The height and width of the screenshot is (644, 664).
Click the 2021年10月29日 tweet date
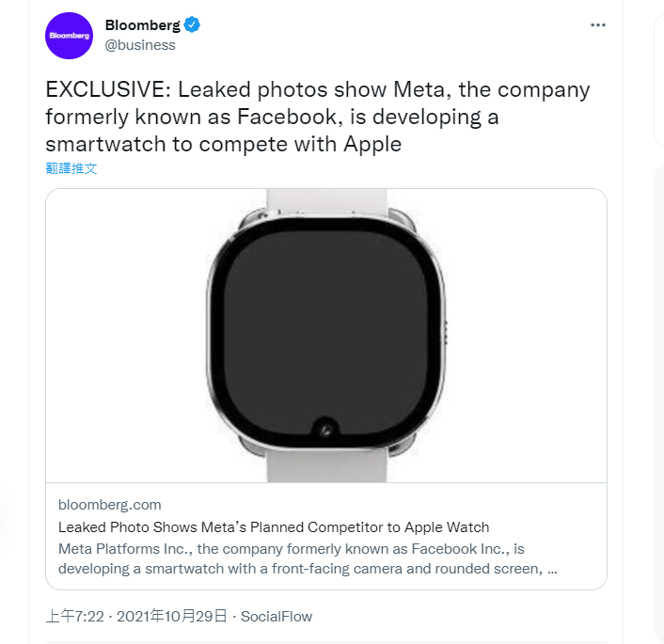point(172,617)
